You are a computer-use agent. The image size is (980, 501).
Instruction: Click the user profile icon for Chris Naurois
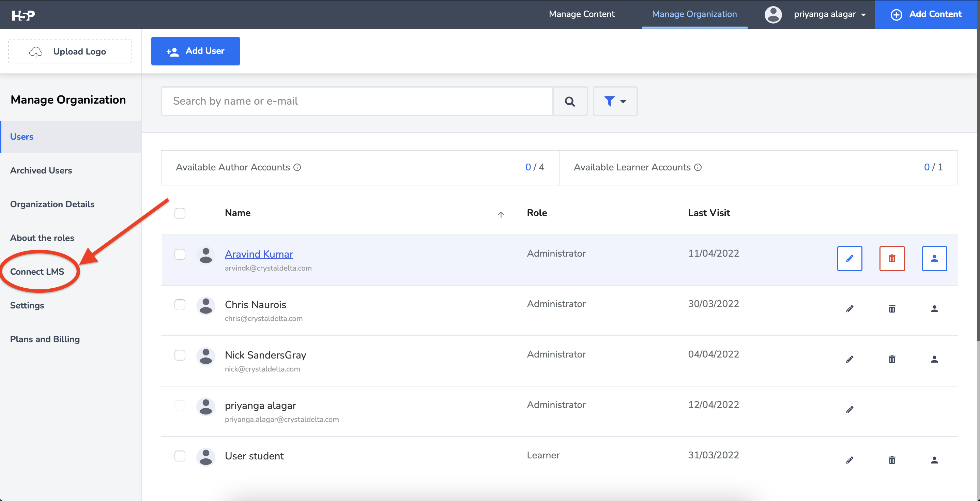click(x=934, y=309)
